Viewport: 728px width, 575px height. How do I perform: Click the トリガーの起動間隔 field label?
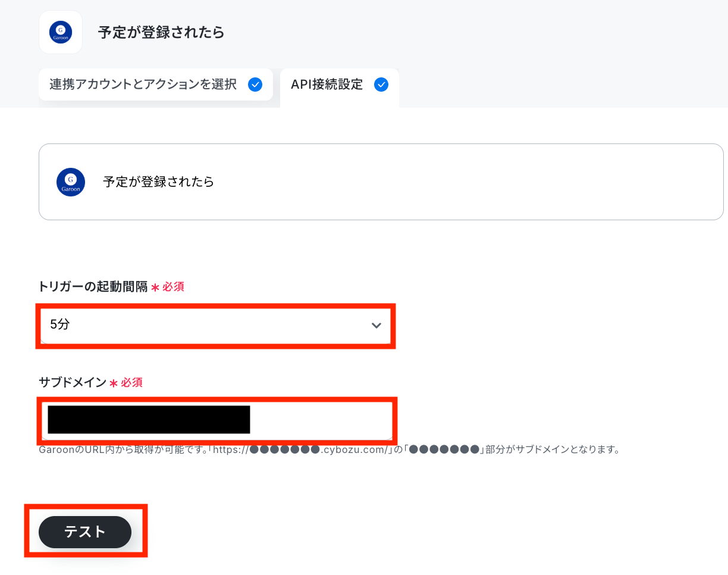pyautogui.click(x=93, y=287)
